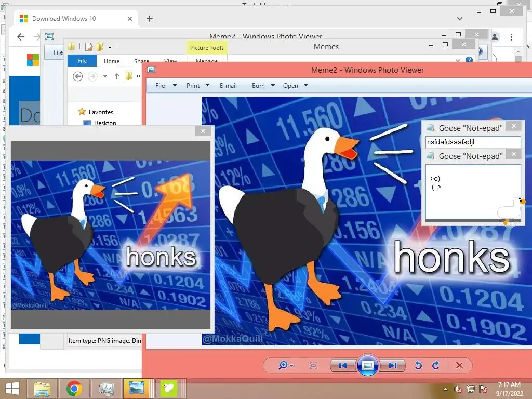Click Chrome profile avatar icon
The image size is (532, 399).
coord(495,37)
